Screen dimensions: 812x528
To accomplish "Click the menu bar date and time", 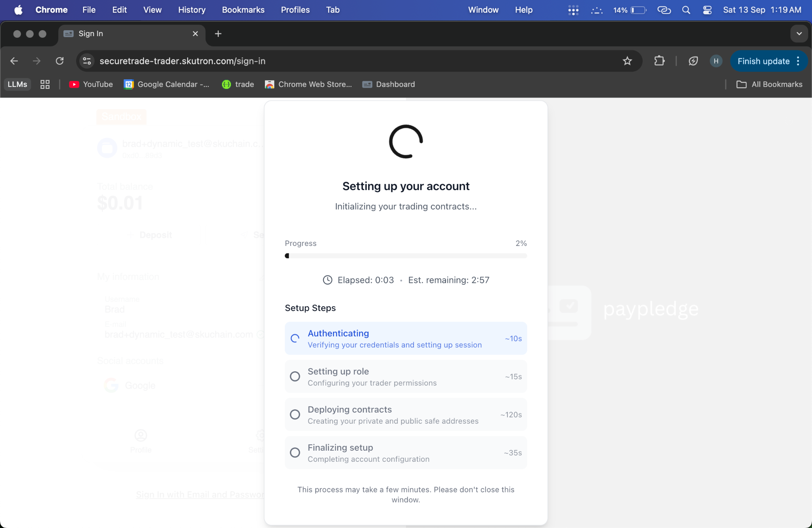I will [x=762, y=10].
